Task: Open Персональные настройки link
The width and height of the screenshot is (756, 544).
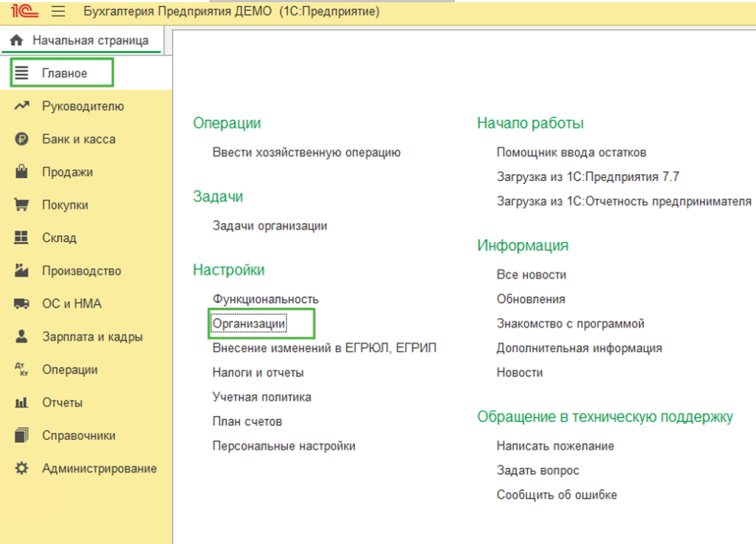Action: coord(284,446)
